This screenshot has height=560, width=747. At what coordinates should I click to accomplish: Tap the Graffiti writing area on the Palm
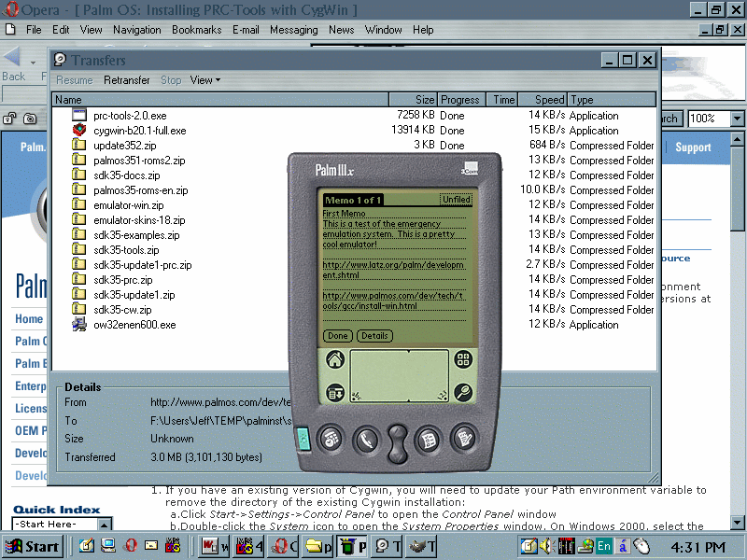[x=400, y=376]
